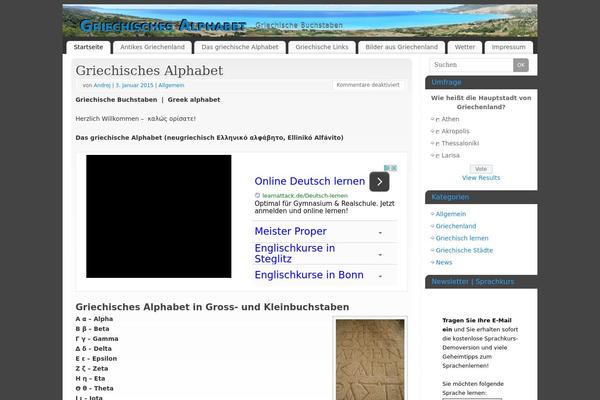Open the Griechisch lernen category link
The height and width of the screenshot is (400, 600).
[x=462, y=238]
